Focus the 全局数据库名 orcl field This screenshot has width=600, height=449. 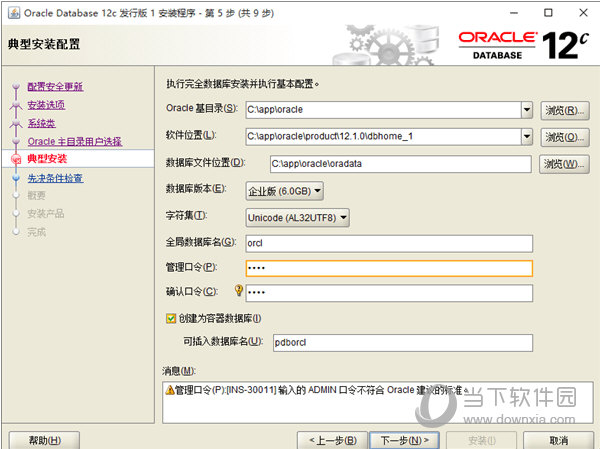389,243
